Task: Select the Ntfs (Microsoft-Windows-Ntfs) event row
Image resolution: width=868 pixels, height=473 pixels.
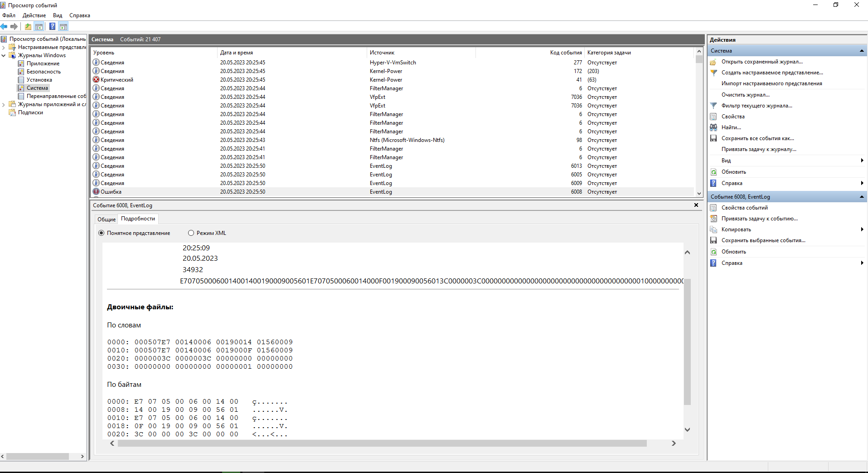Action: point(393,140)
